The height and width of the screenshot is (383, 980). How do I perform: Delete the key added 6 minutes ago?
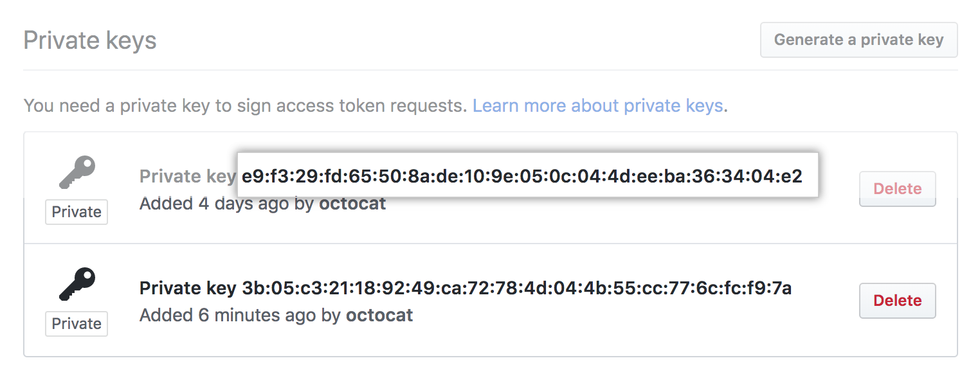pos(897,300)
